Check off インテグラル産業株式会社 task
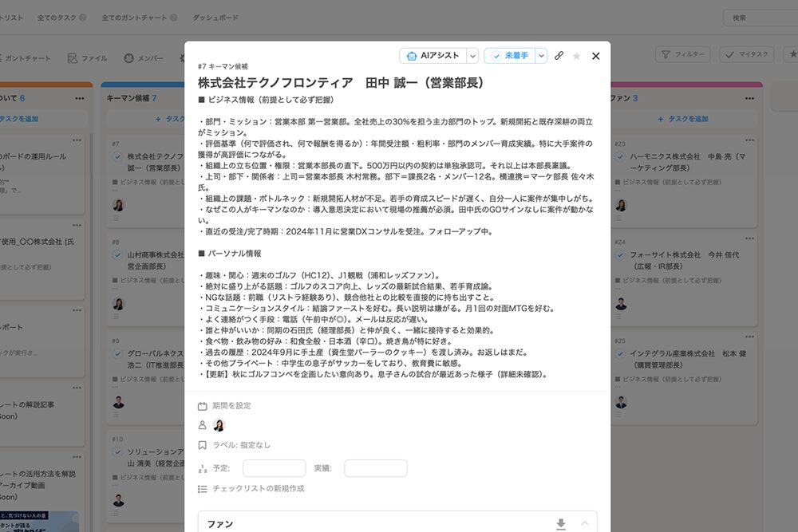 tap(620, 353)
